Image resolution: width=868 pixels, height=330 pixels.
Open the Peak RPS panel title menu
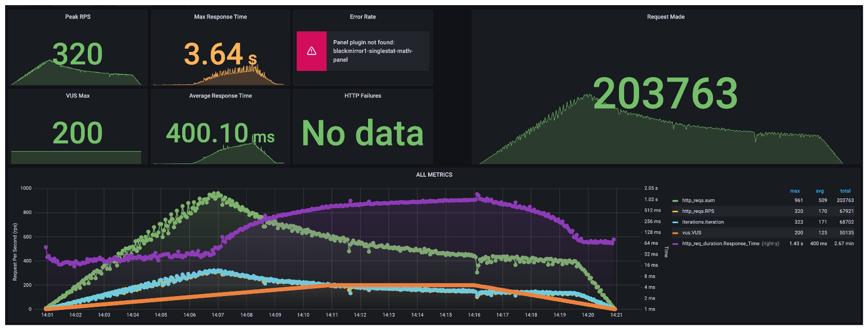pyautogui.click(x=78, y=17)
